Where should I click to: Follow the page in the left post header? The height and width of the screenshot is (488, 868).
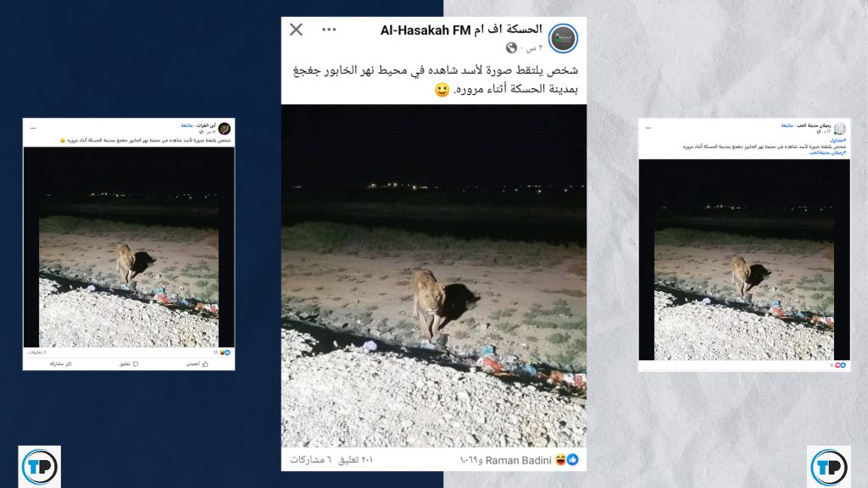[x=186, y=125]
